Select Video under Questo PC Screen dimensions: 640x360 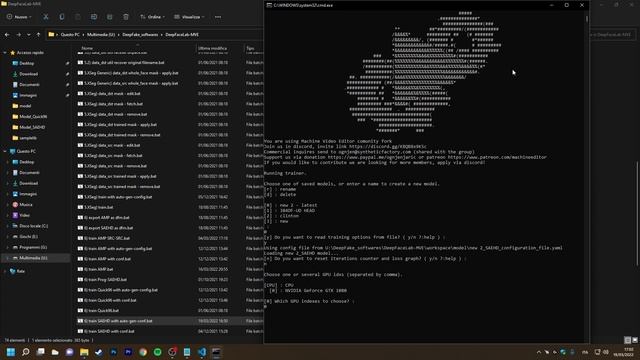pyautogui.click(x=24, y=215)
